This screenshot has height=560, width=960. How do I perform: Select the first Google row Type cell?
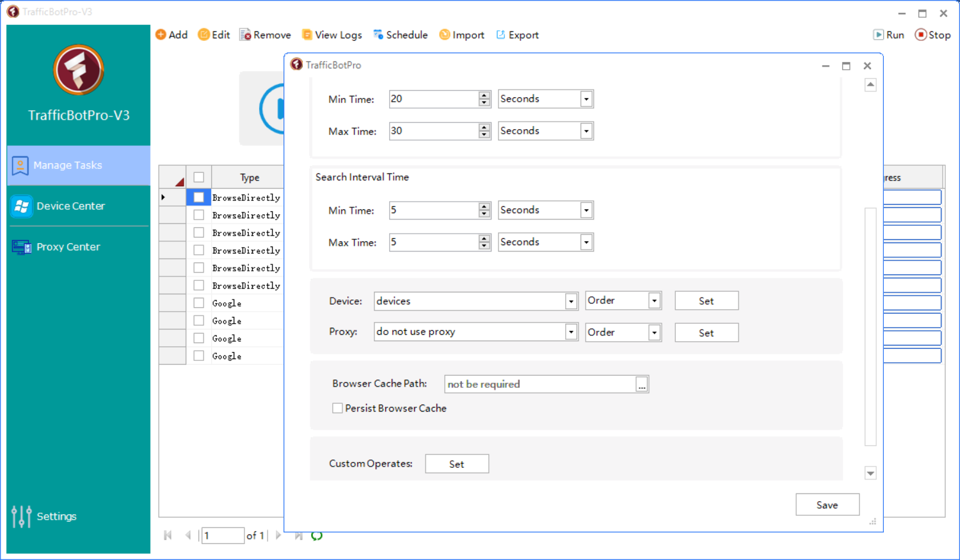(247, 303)
